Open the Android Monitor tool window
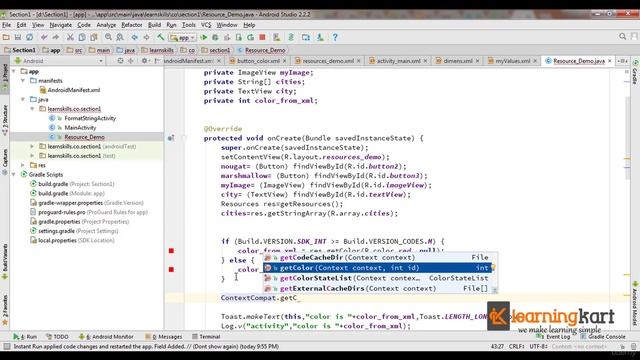 click(x=106, y=337)
